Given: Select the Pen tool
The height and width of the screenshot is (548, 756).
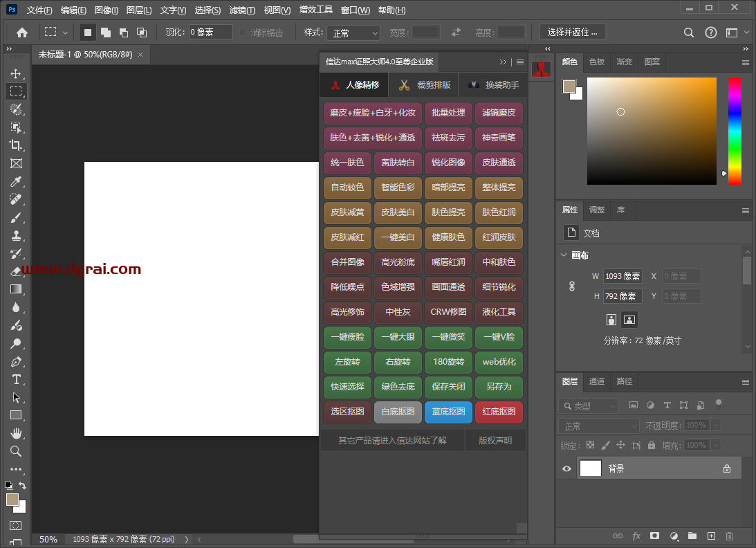Looking at the screenshot, I should pyautogui.click(x=16, y=361).
